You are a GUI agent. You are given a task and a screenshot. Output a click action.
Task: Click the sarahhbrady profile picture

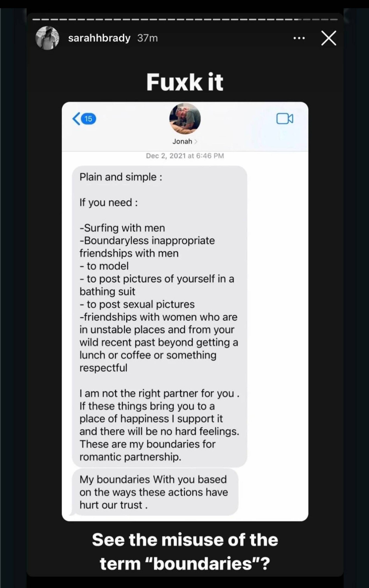click(x=47, y=38)
